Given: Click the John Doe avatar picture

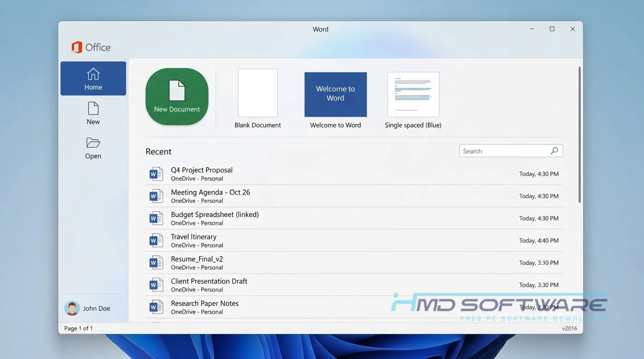Looking at the screenshot, I should pyautogui.click(x=72, y=309).
